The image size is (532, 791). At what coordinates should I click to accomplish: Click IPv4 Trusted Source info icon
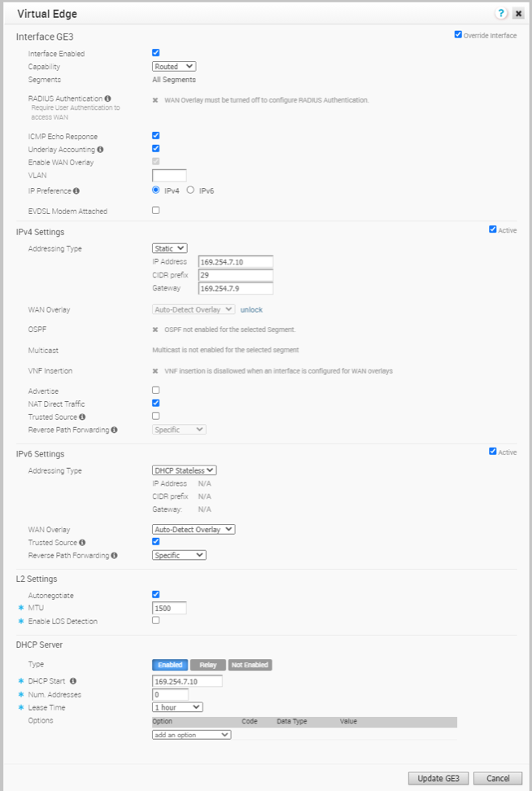point(82,417)
